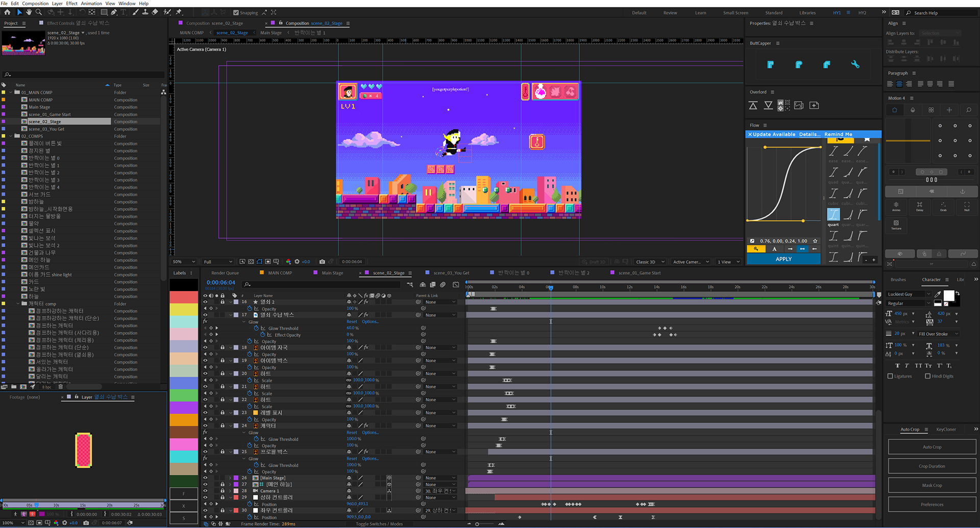Click the Details link in Flow update banner

click(x=810, y=134)
